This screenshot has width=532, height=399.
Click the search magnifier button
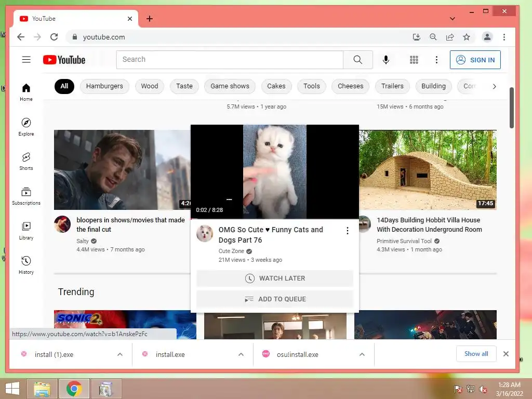[357, 60]
